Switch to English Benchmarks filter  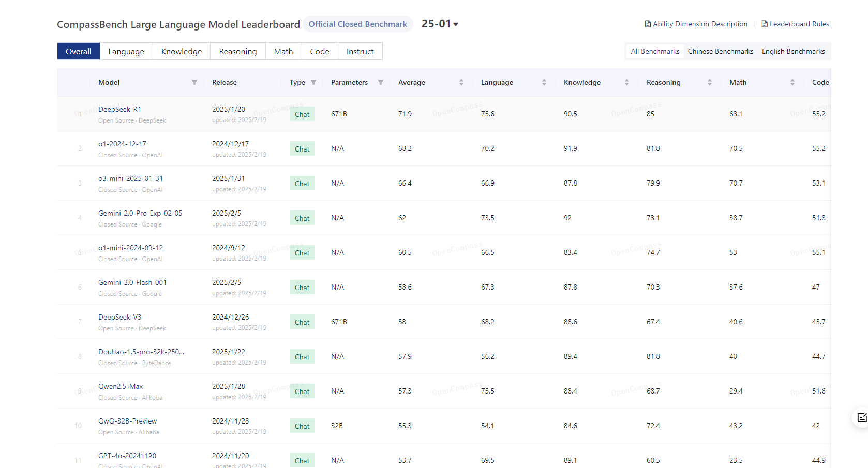pyautogui.click(x=793, y=51)
